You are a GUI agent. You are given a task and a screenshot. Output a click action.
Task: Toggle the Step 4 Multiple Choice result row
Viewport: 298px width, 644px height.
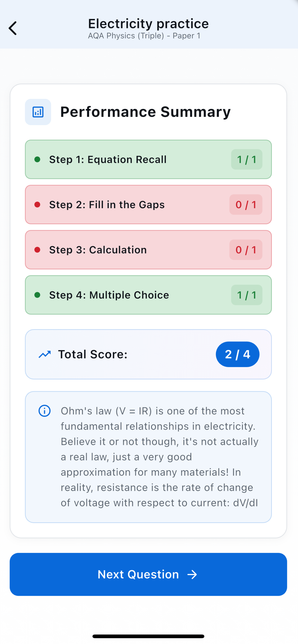pyautogui.click(x=148, y=295)
